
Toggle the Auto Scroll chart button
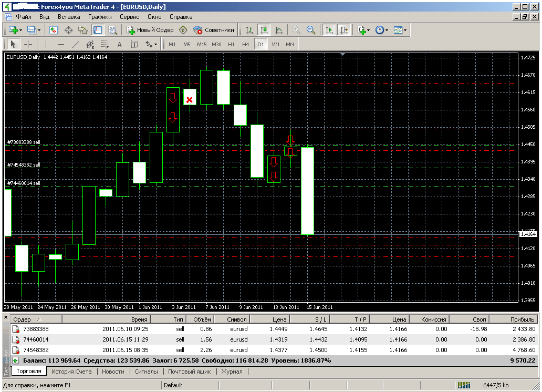[x=329, y=30]
